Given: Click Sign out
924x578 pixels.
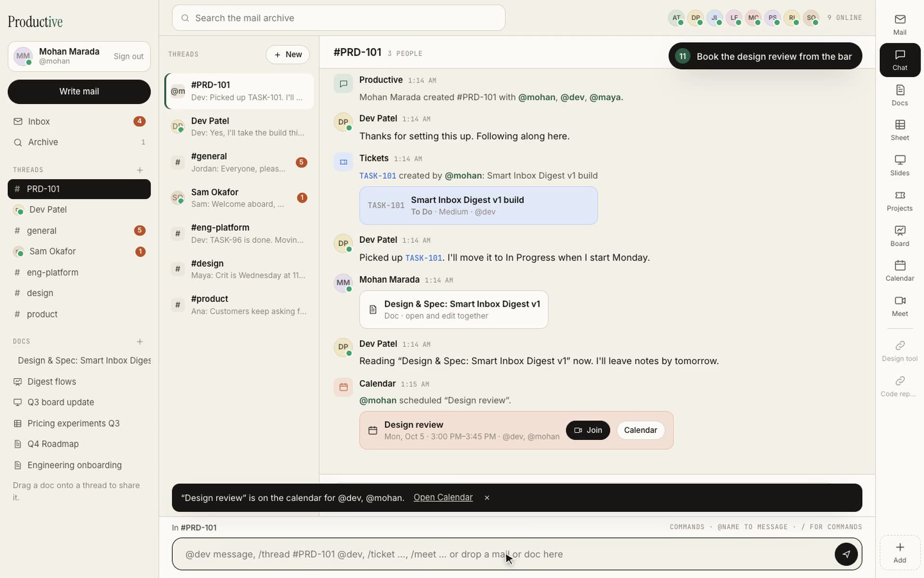Looking at the screenshot, I should tap(128, 56).
